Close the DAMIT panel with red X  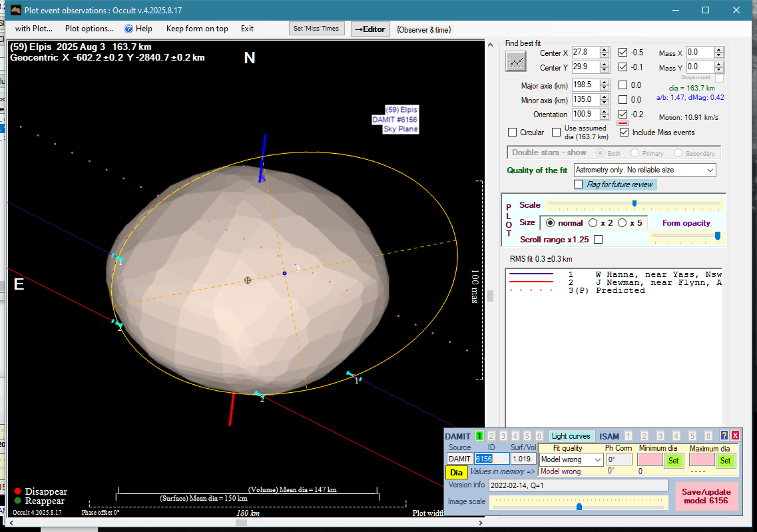coord(735,435)
